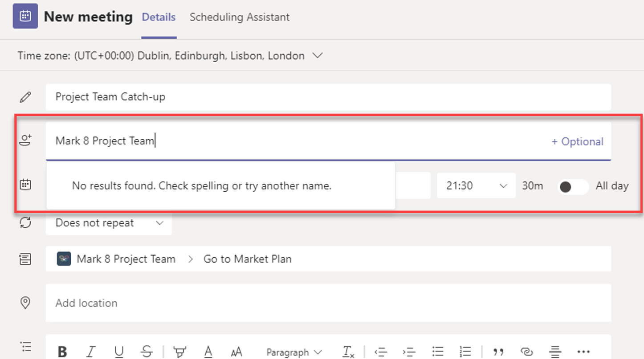
Task: Open the font color picker
Action: point(208,352)
